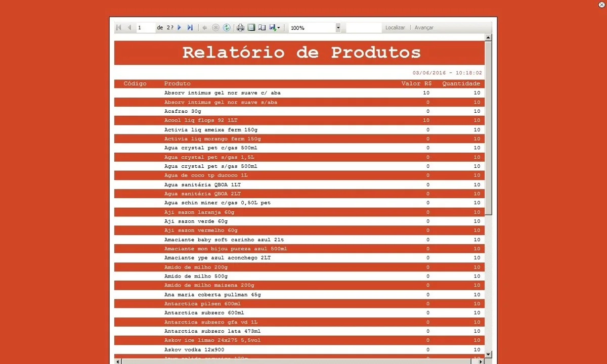Open the 100% zoom dropdown

(x=338, y=28)
